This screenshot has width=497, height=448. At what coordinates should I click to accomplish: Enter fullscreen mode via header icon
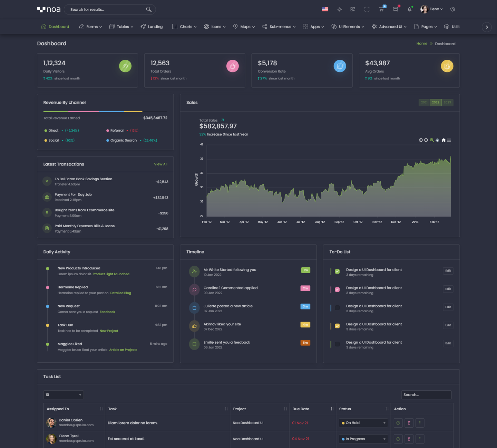[367, 9]
